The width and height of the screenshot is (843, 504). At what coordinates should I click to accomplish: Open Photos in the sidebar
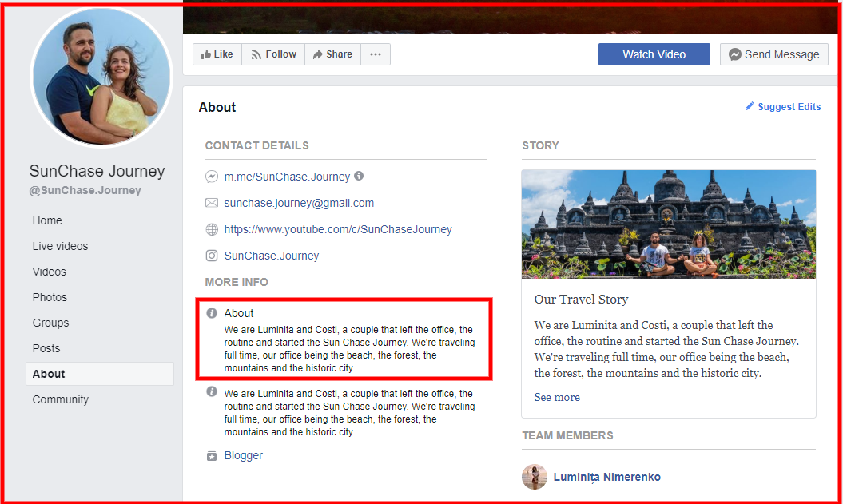click(50, 297)
